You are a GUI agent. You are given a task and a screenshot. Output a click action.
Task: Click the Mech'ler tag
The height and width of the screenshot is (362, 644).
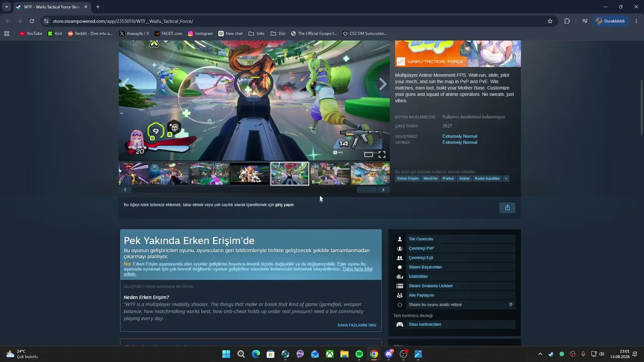click(x=431, y=178)
